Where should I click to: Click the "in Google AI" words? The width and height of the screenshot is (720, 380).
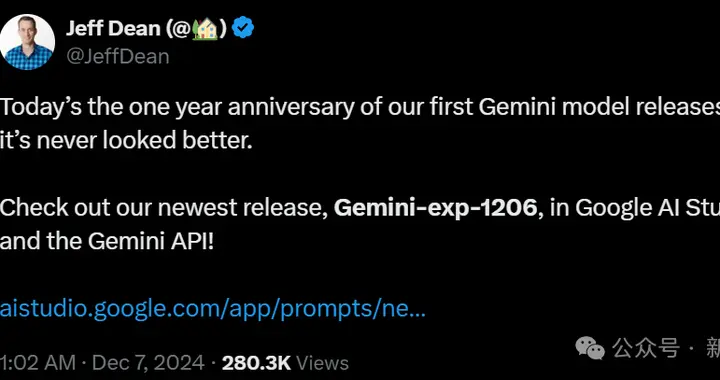[x=611, y=208]
